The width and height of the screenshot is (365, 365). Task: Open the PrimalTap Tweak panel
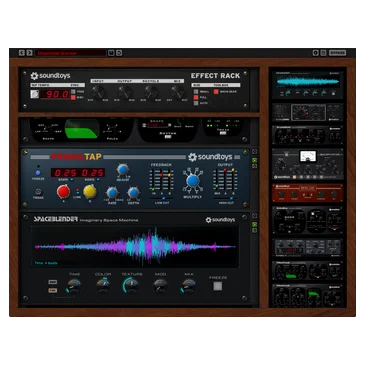click(x=38, y=192)
